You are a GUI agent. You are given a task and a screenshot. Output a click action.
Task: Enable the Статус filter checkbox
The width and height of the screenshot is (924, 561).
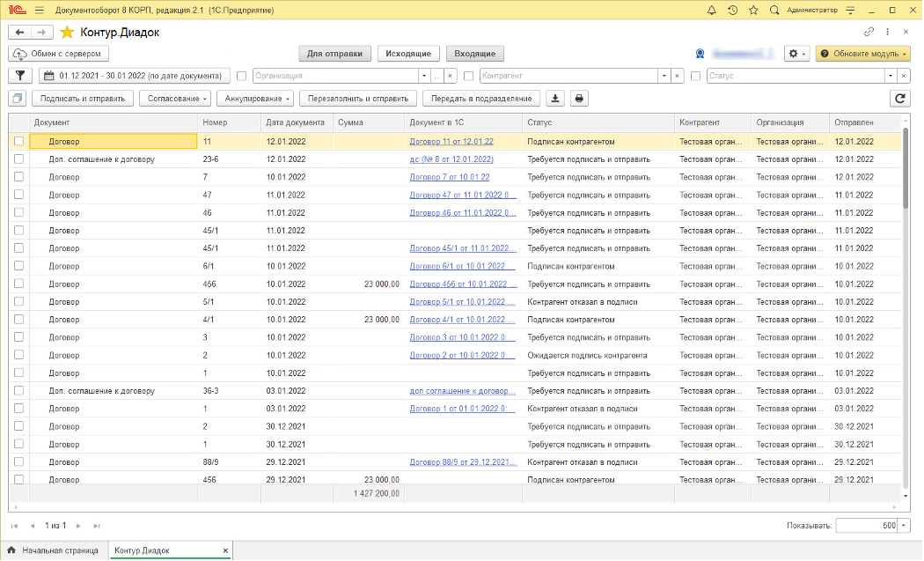click(695, 76)
